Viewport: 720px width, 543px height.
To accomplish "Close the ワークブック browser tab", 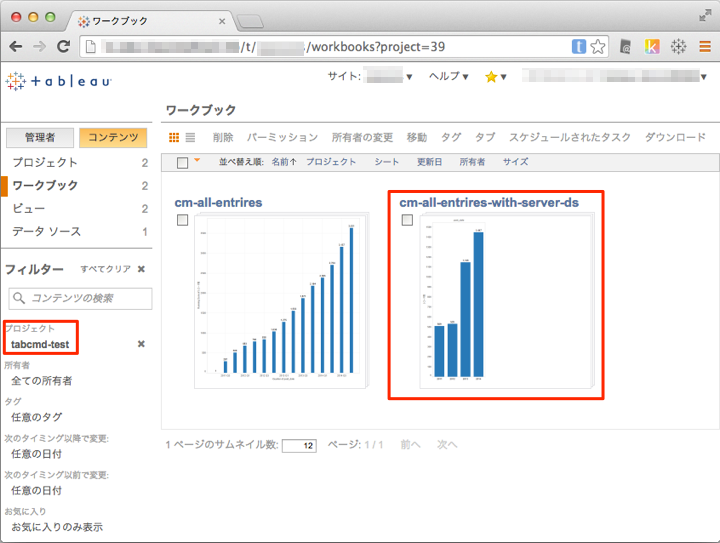I will (x=222, y=21).
